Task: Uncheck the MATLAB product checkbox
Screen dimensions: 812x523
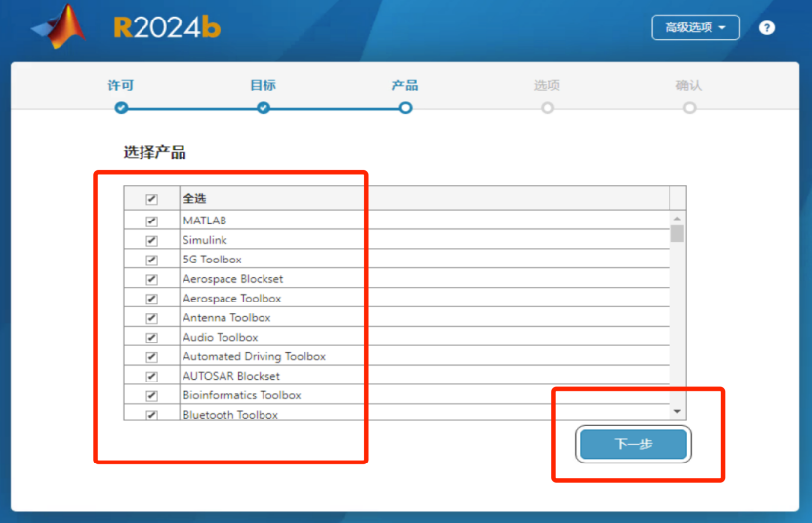Action: pyautogui.click(x=151, y=221)
